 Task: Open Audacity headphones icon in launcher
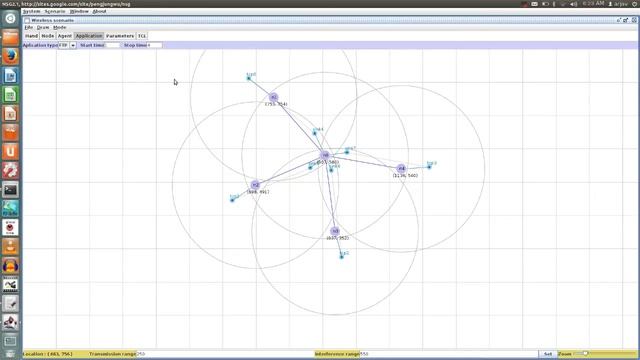(10, 266)
